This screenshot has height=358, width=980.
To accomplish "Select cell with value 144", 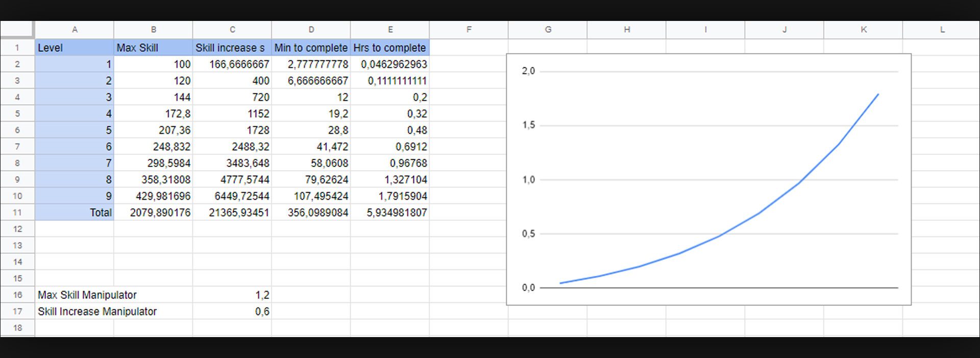I will [153, 97].
